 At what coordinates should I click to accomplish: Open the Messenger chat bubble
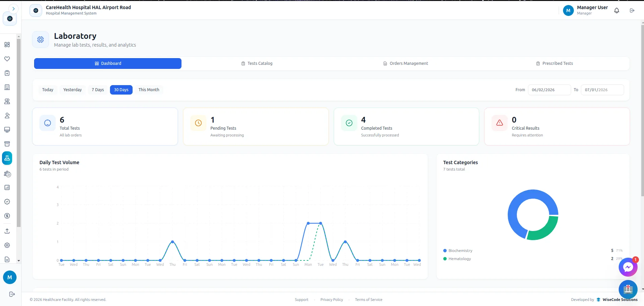[x=628, y=267]
